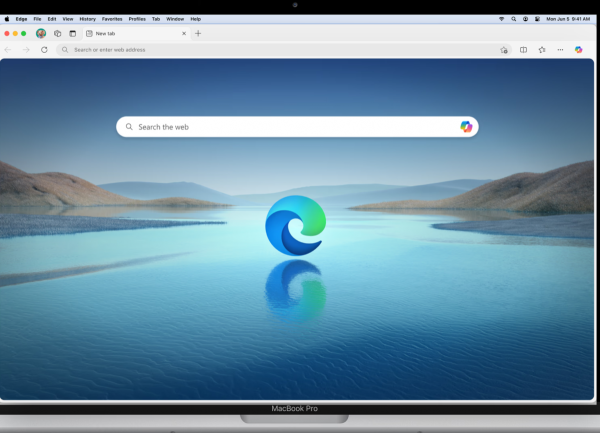Open the tab actions menu icon
600x433 pixels.
(x=72, y=33)
